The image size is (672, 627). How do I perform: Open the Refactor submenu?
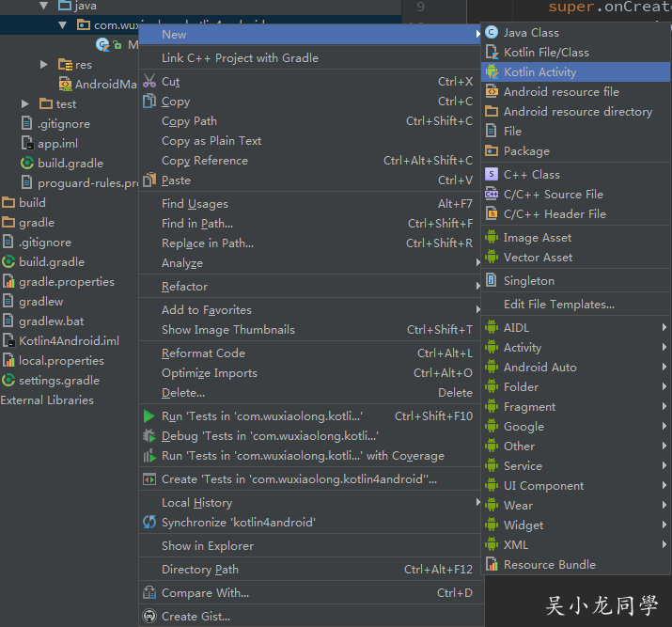click(311, 287)
